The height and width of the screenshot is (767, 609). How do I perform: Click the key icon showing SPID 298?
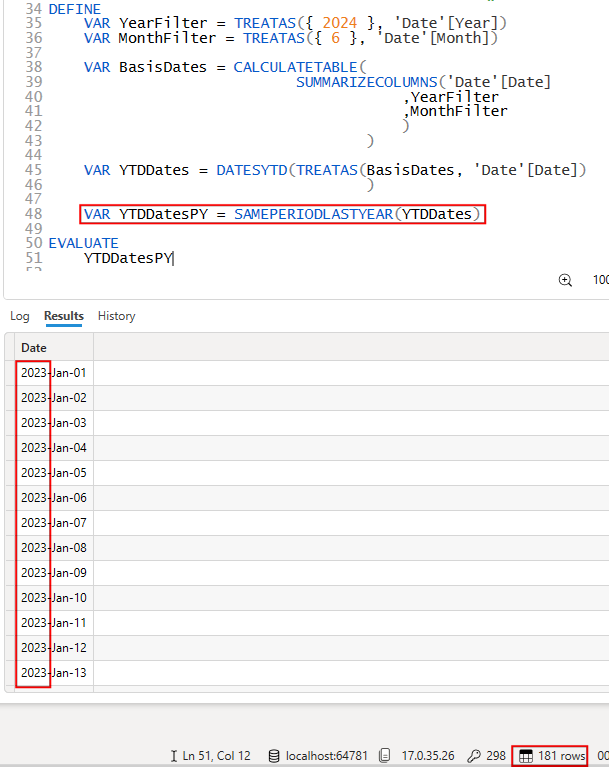click(x=473, y=756)
